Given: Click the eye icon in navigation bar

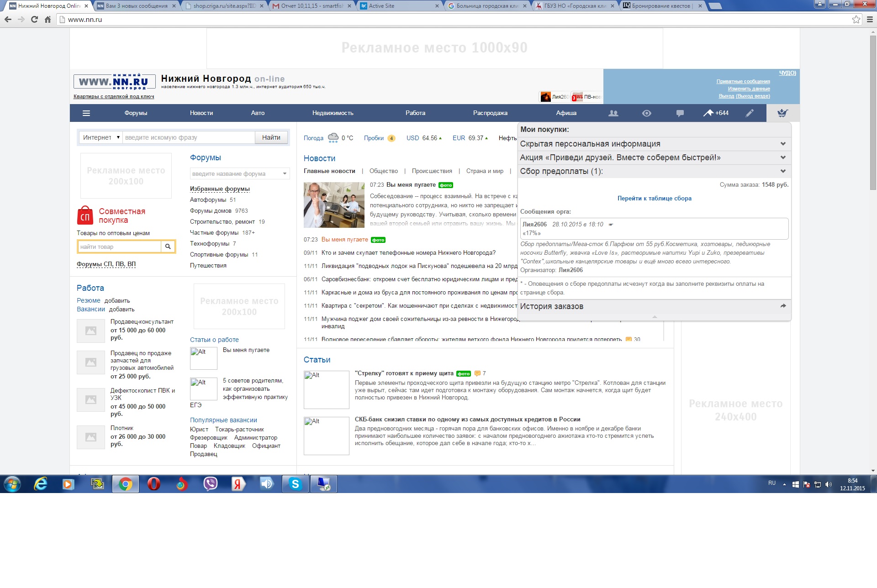Looking at the screenshot, I should [x=646, y=113].
